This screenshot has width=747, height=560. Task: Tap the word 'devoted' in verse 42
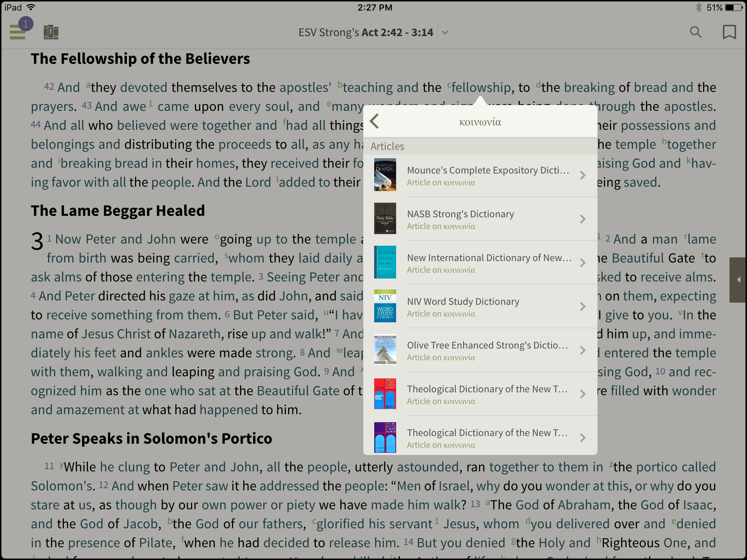coord(144,87)
